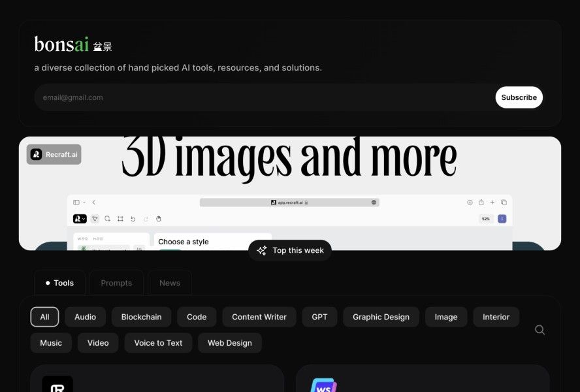This screenshot has height=392, width=580.
Task: Filter tools by Audio category
Action: (85, 317)
